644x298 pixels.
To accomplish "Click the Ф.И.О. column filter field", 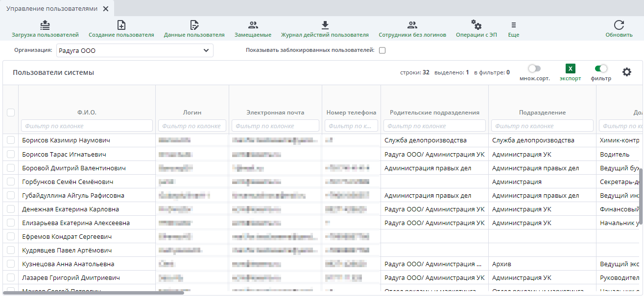I will pyautogui.click(x=87, y=126).
